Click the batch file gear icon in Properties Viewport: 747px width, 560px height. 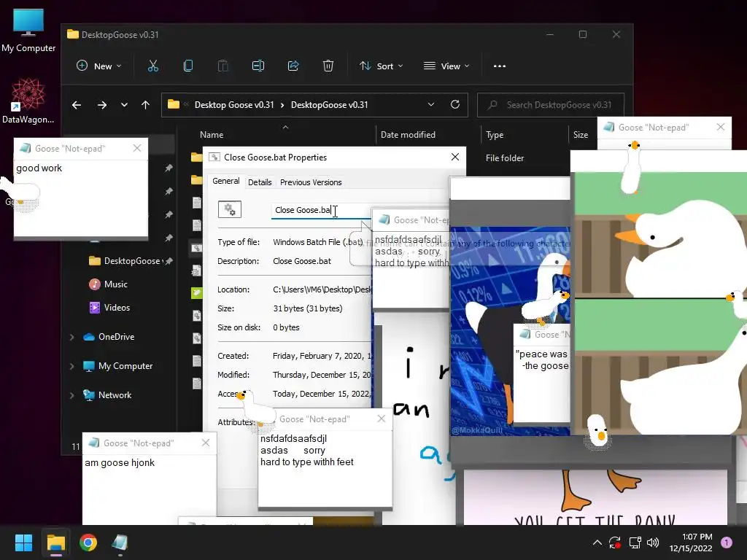pyautogui.click(x=230, y=209)
